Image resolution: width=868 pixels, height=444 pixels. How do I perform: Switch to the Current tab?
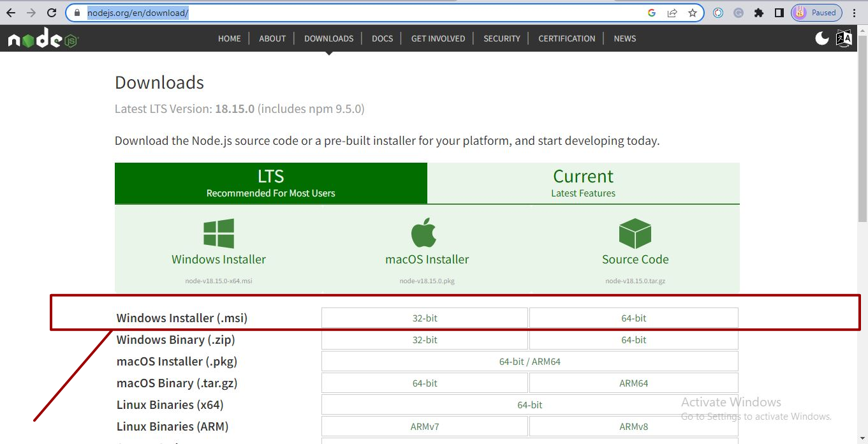point(584,183)
